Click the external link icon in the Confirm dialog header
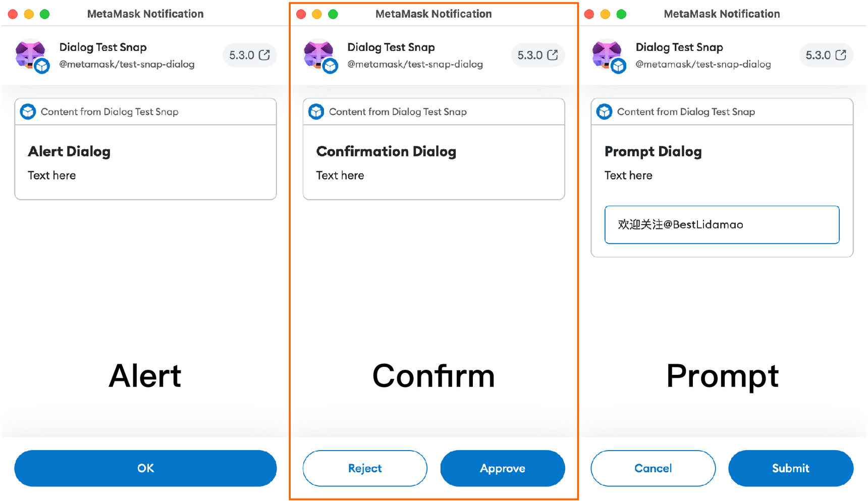Viewport: 868px width, 501px height. tap(553, 55)
